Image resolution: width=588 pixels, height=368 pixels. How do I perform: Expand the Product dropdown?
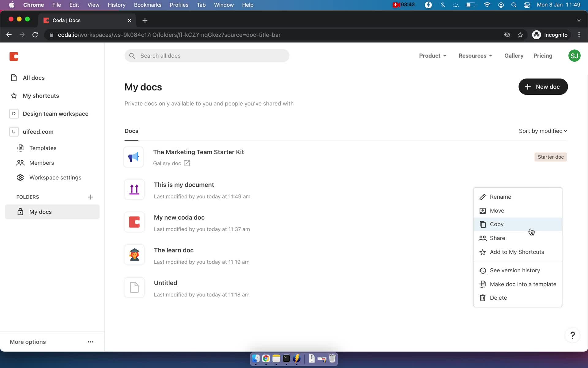point(432,56)
